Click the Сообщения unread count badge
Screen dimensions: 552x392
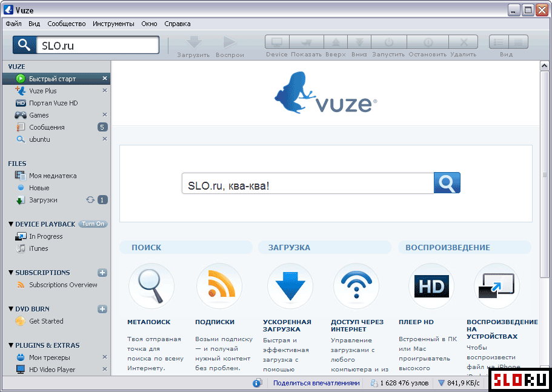tap(102, 127)
